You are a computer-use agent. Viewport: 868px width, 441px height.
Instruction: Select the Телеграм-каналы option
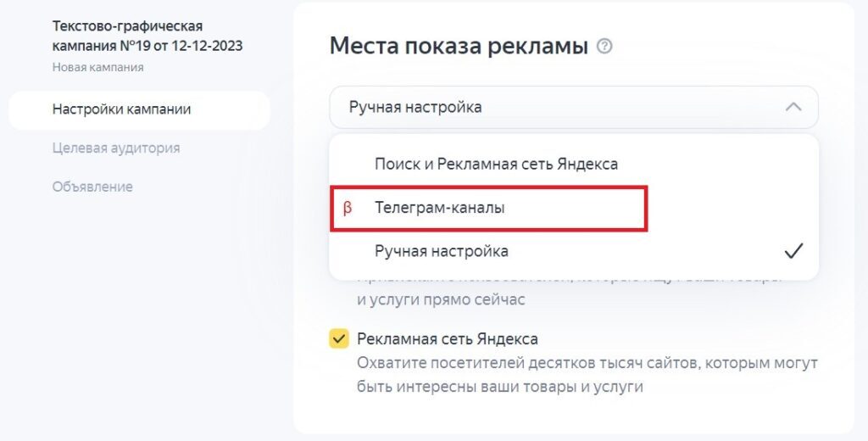click(440, 208)
